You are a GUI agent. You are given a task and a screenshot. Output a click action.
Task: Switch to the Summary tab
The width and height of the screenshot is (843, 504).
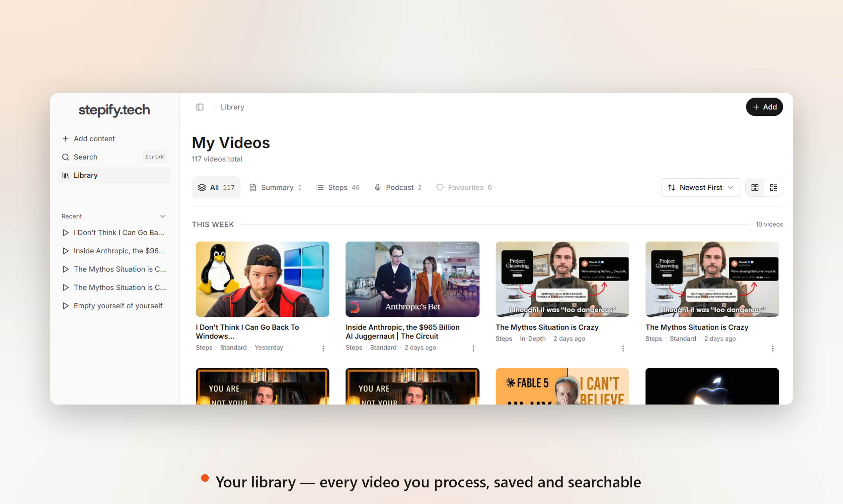[276, 187]
